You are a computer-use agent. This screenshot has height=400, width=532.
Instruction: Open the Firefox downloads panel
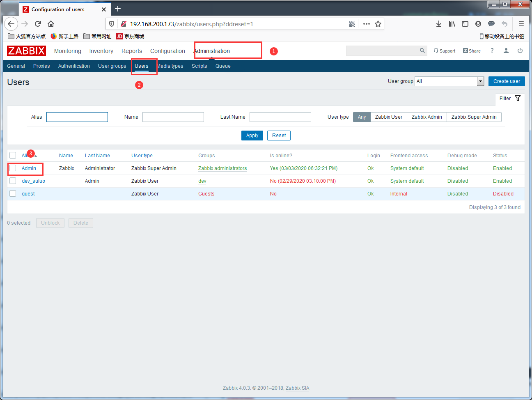pos(439,24)
